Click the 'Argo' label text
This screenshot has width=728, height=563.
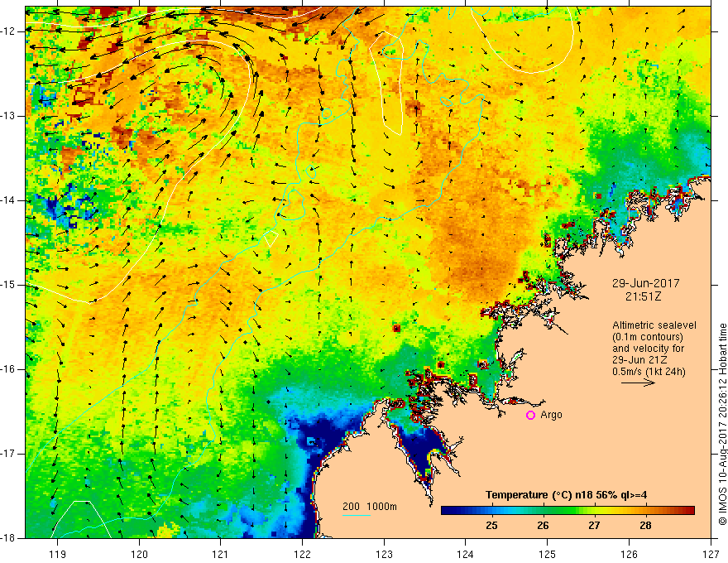(x=551, y=415)
